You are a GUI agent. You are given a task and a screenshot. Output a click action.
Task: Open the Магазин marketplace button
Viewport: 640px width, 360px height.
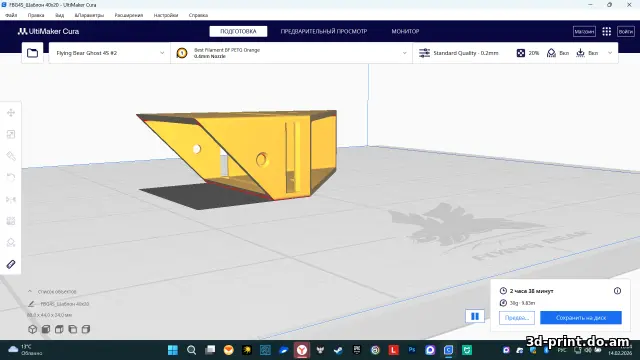(584, 31)
